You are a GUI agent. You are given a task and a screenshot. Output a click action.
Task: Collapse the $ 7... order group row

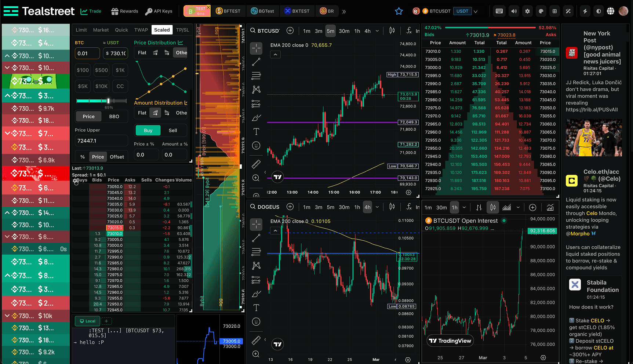coord(7,133)
